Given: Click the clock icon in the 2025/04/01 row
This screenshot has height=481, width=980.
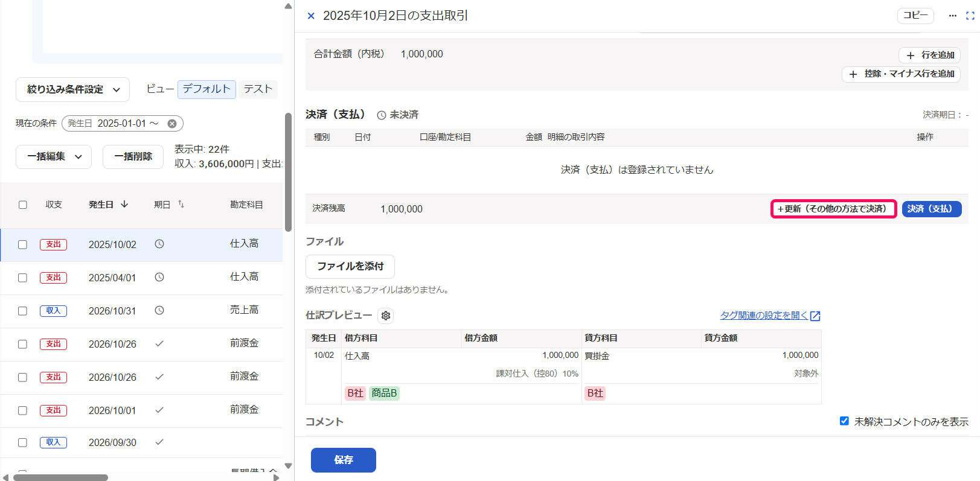Looking at the screenshot, I should 159,277.
